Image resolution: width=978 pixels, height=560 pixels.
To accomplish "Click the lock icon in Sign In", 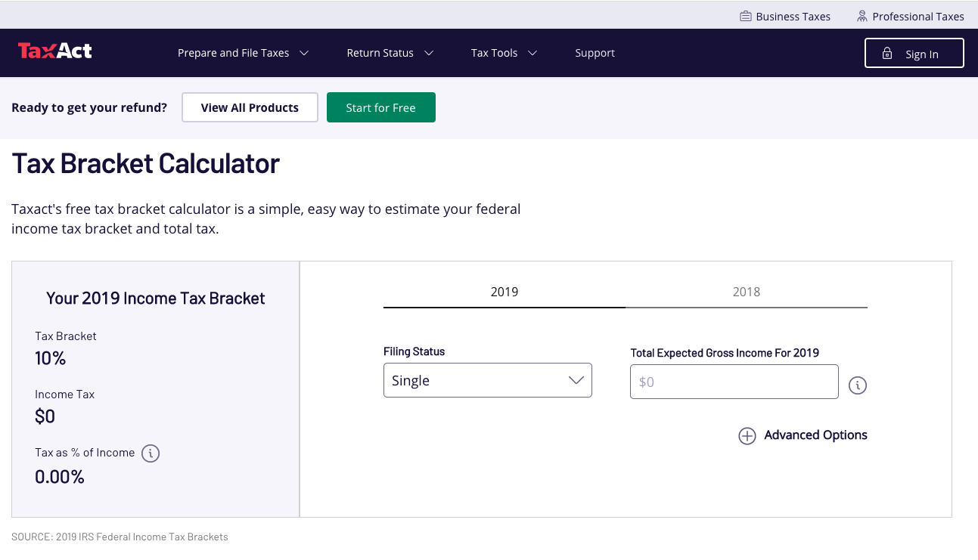I will point(887,54).
